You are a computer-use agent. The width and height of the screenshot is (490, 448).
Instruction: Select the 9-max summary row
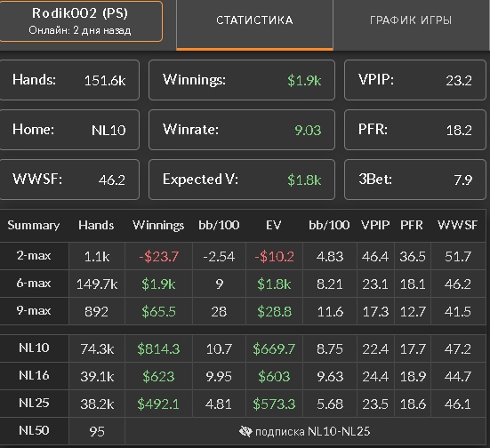(243, 311)
